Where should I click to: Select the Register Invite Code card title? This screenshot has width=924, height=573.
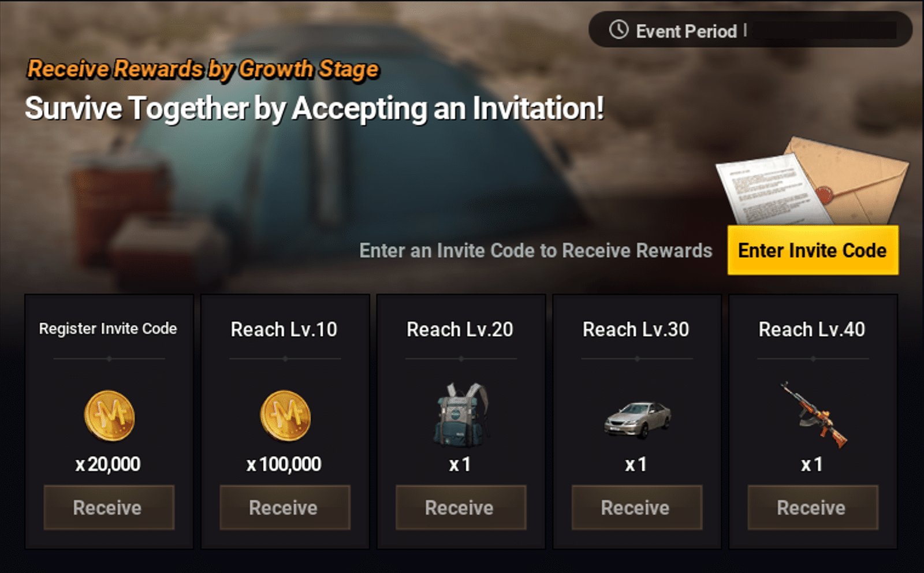coord(108,329)
